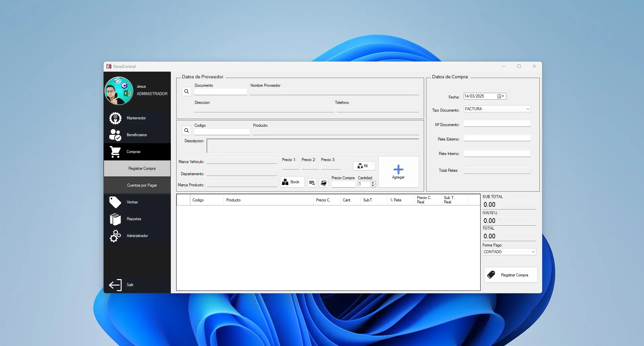Open the Ventas tag icon
The width and height of the screenshot is (644, 346).
(x=115, y=202)
